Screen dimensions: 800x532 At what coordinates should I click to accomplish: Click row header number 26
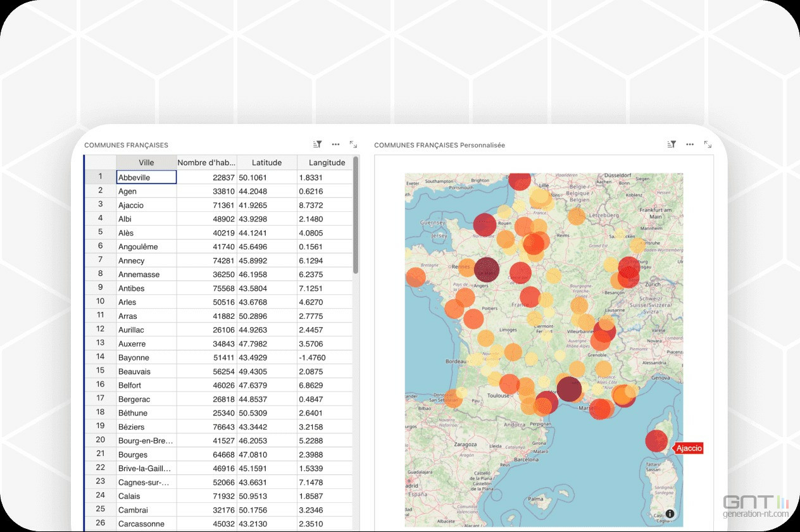point(100,523)
